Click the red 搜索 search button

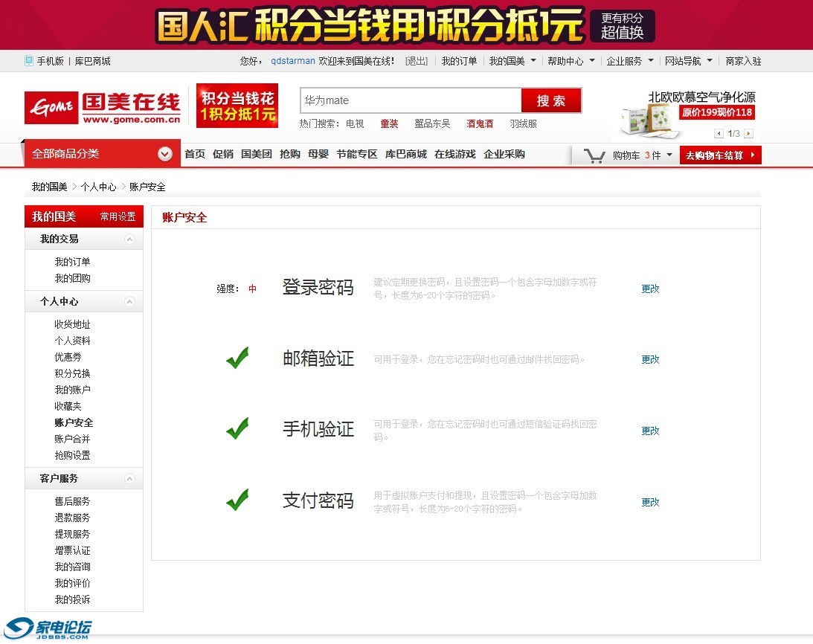click(x=550, y=100)
